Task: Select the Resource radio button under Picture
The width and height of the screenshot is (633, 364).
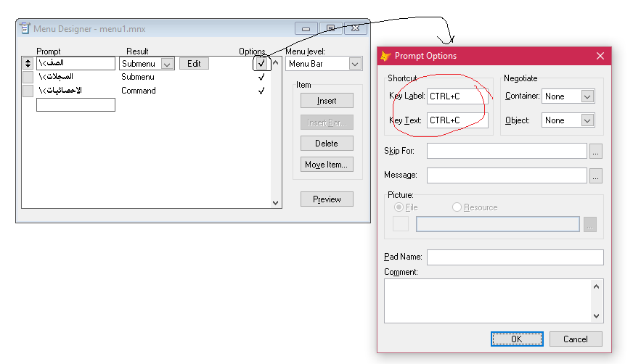Action: coord(457,207)
